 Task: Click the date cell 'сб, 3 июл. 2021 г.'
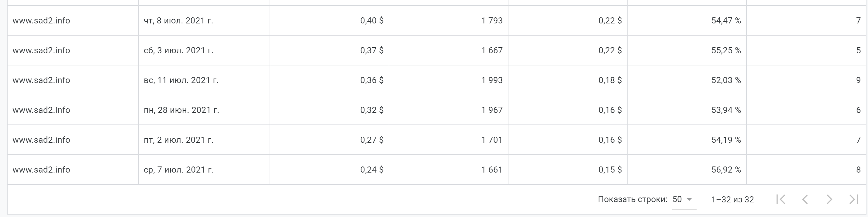(179, 50)
